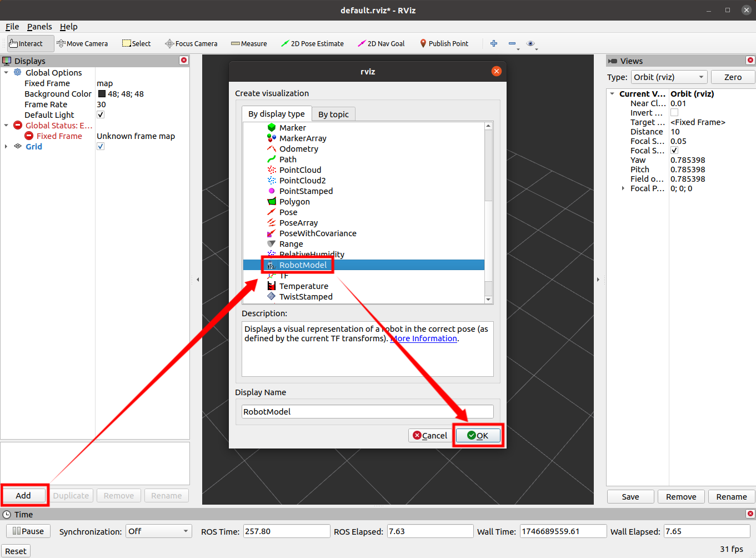Choose Temperature display type

[303, 286]
